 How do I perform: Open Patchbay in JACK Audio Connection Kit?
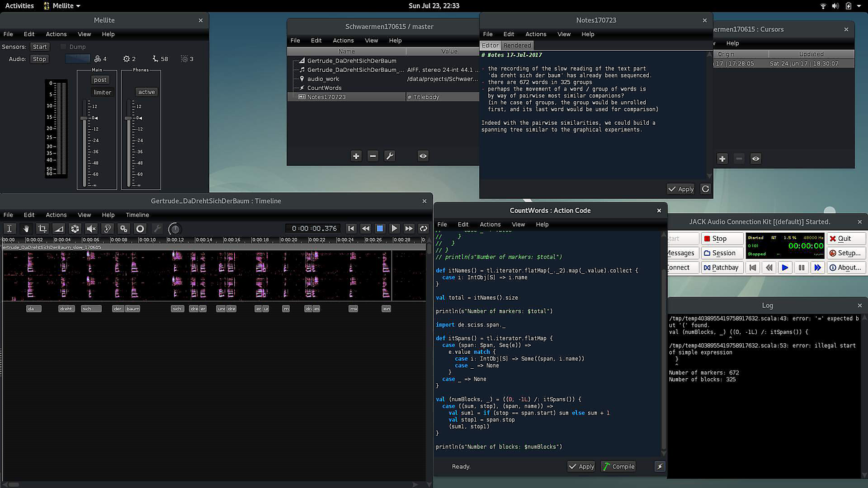(721, 268)
